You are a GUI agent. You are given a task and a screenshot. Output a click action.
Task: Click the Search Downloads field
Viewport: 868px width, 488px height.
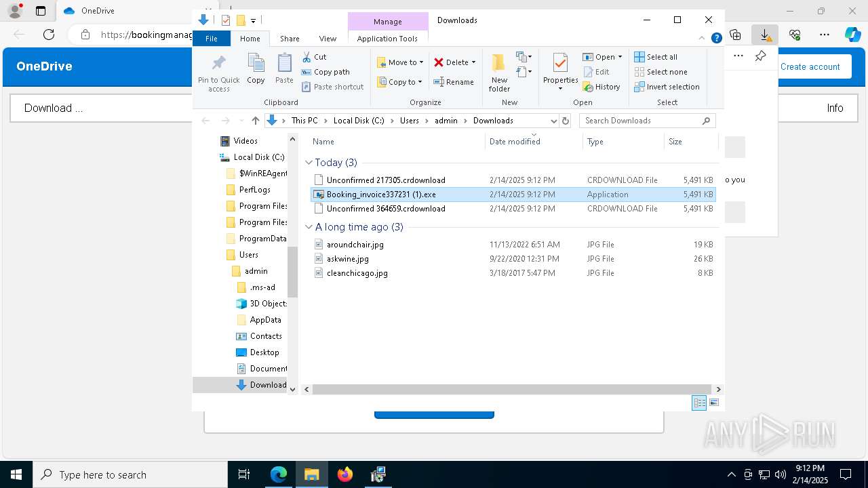[647, 121]
